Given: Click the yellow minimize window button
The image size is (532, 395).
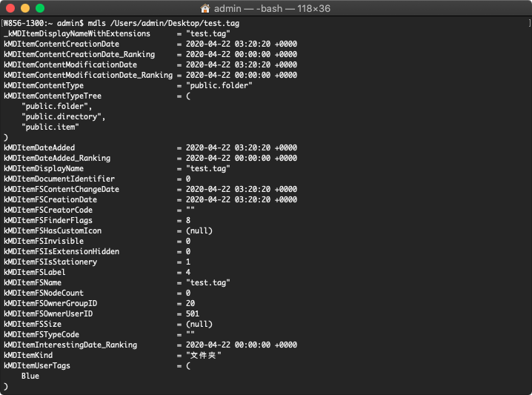Looking at the screenshot, I should pyautogui.click(x=25, y=8).
